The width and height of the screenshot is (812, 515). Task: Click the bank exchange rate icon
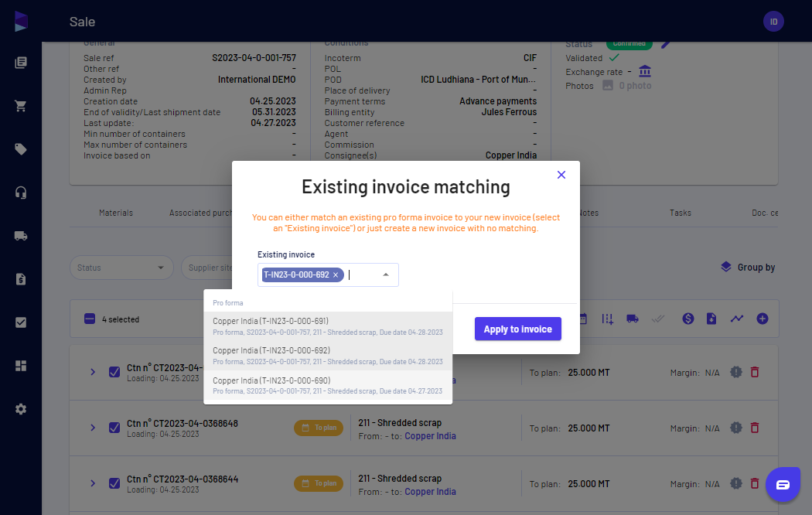coord(645,71)
